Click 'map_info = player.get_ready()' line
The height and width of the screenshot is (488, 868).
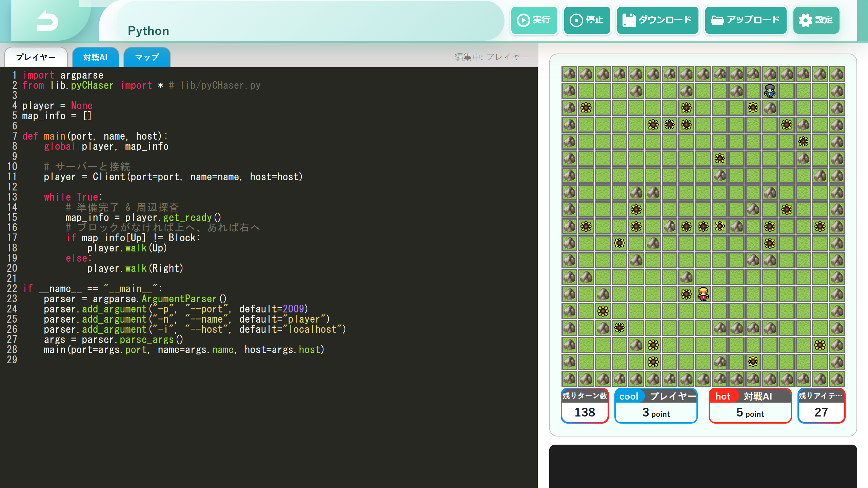(143, 217)
